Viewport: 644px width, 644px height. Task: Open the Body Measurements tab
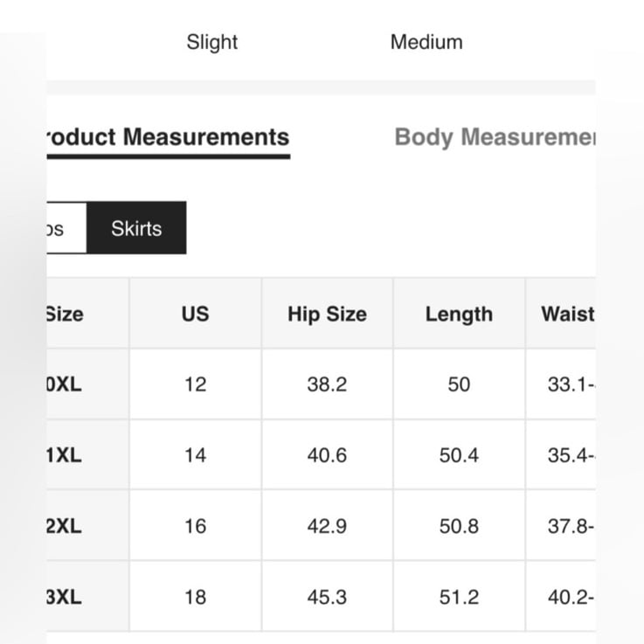(x=495, y=137)
